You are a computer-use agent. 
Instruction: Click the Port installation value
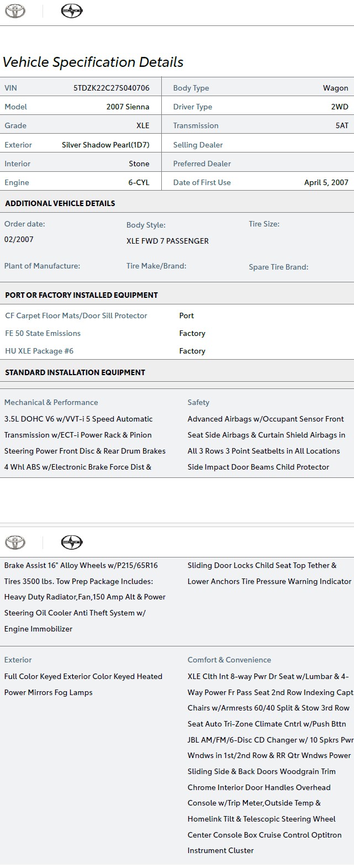tap(187, 315)
